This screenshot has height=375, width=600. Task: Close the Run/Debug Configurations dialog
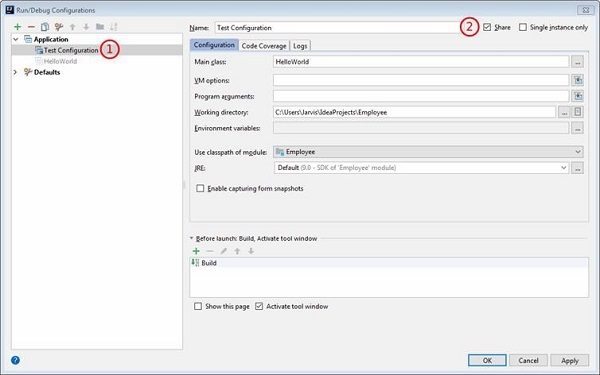tap(585, 10)
